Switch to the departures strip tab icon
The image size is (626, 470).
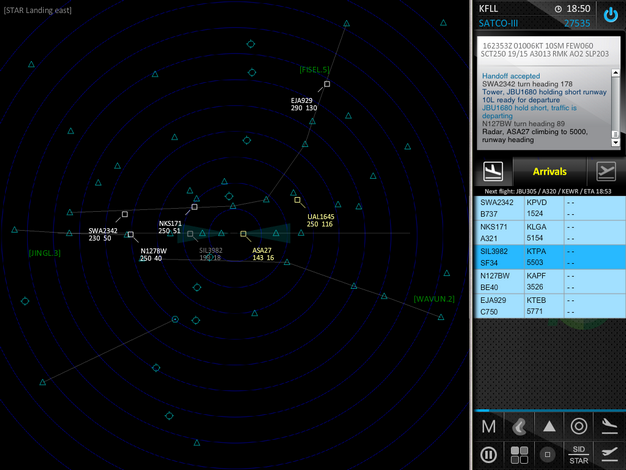tap(606, 170)
